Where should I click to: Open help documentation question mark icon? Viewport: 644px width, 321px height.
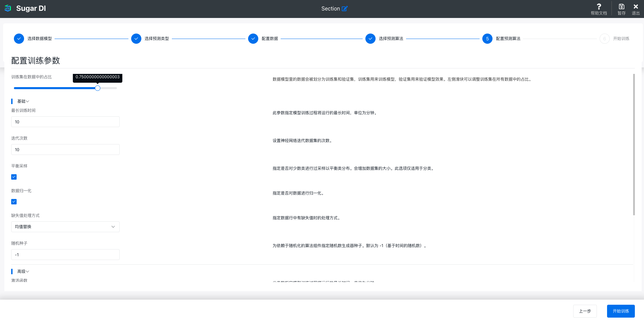pyautogui.click(x=599, y=6)
